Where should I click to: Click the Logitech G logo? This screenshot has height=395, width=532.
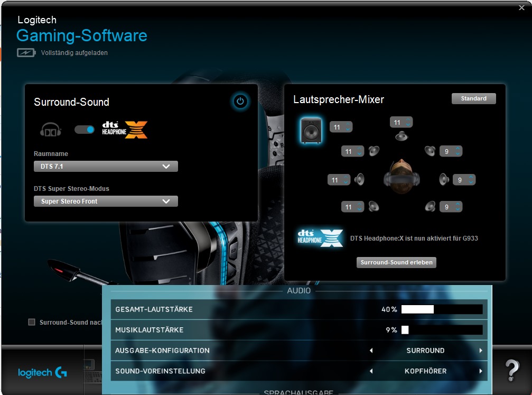coord(42,373)
